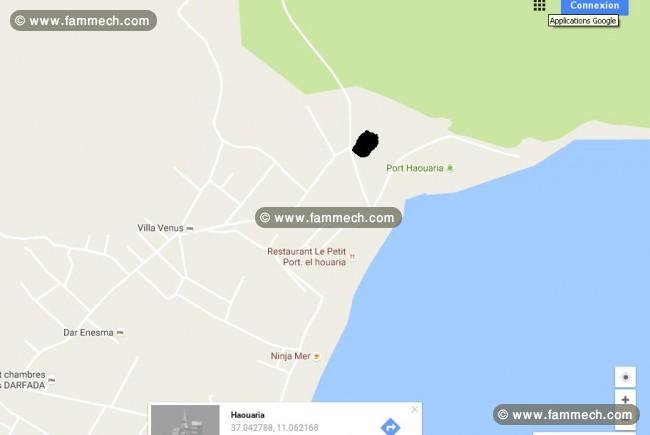Click the restaurant fork icon marker

click(x=352, y=257)
